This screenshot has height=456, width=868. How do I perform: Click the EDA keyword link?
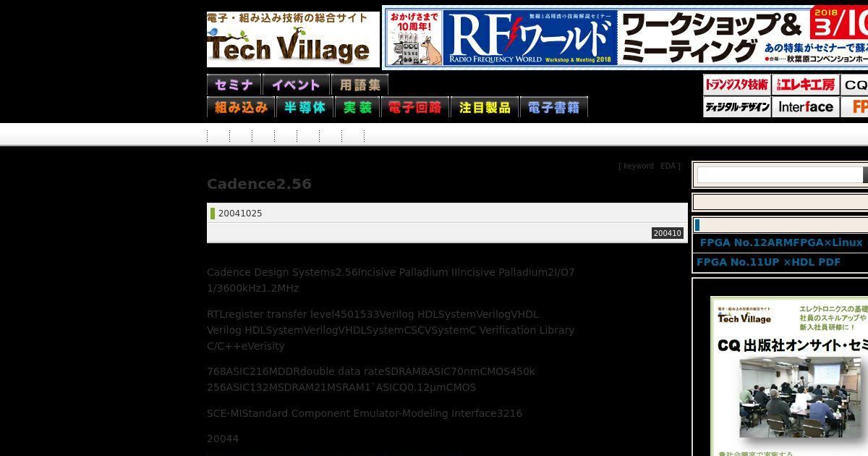tap(668, 166)
